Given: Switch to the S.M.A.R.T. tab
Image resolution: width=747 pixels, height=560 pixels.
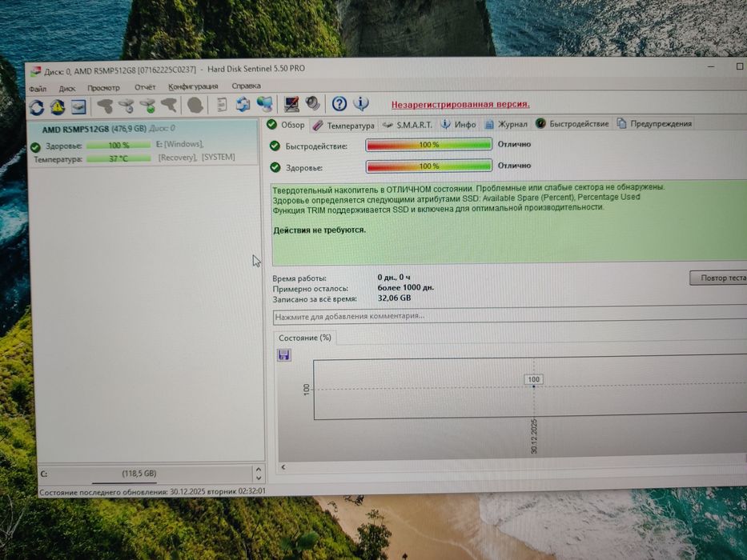Looking at the screenshot, I should [408, 125].
